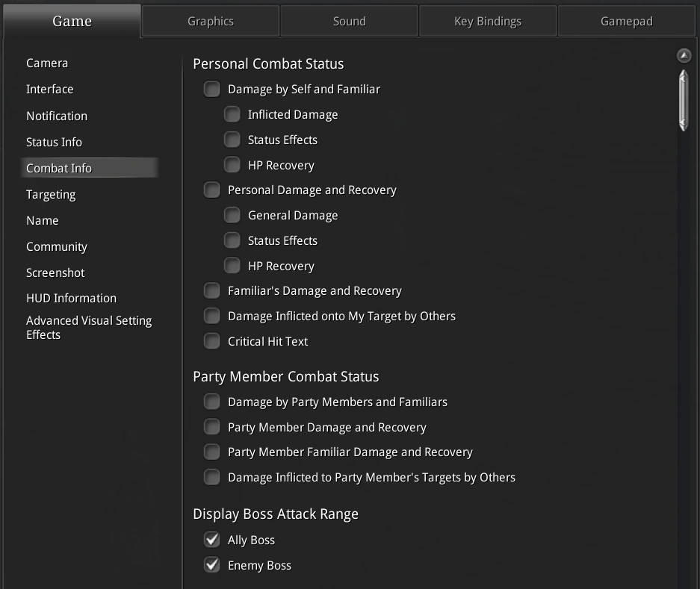Check Party Member Damage and Recovery
Viewport: 700px width, 589px height.
click(212, 427)
